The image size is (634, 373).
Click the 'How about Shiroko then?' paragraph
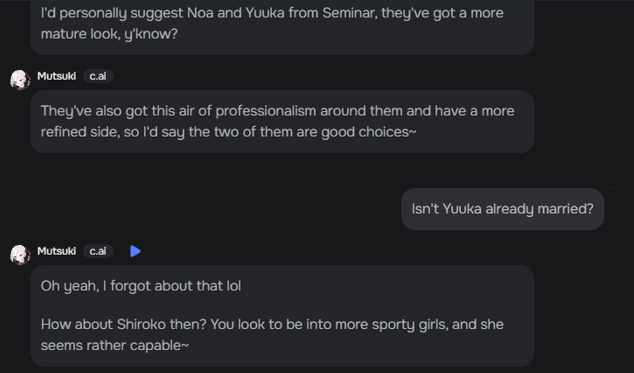point(272,335)
